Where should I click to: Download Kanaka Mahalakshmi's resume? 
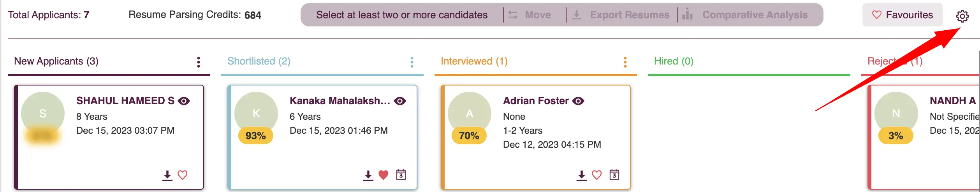click(368, 175)
